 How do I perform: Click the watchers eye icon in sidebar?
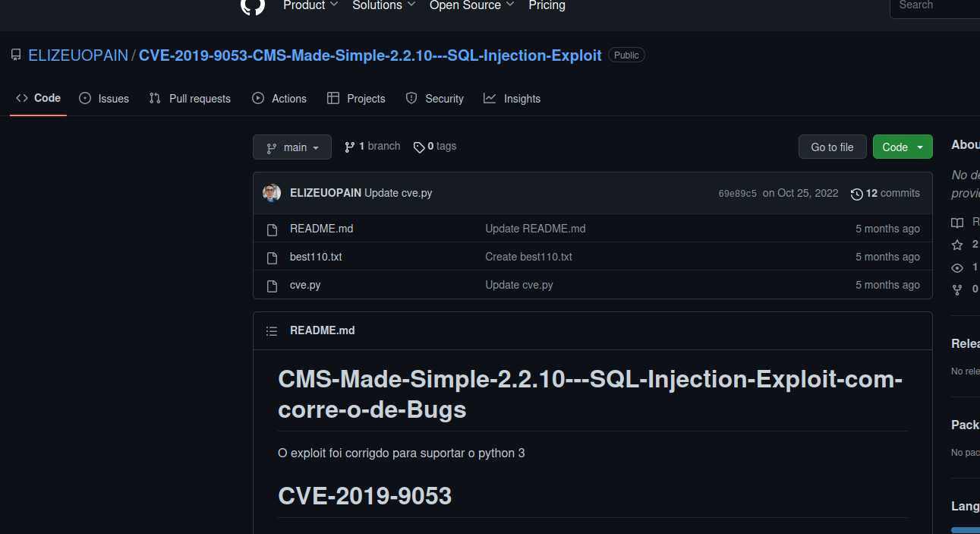(x=957, y=267)
